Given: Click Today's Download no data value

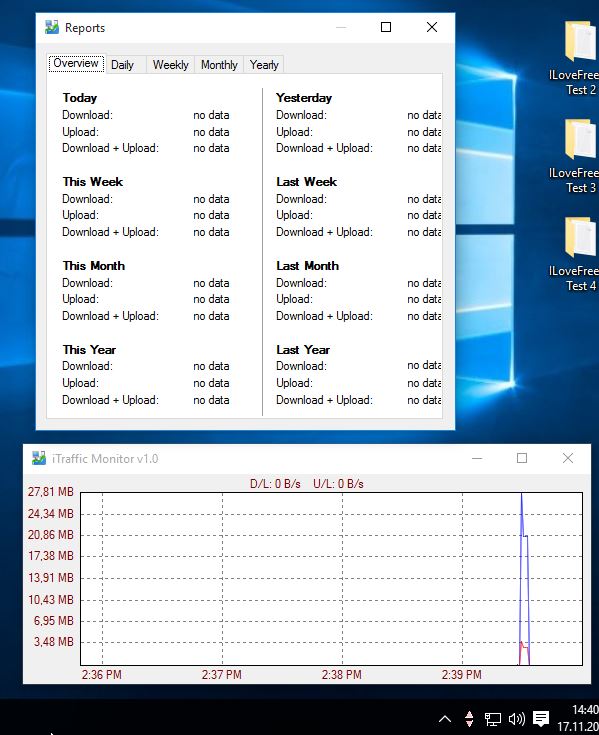Looking at the screenshot, I should (211, 115).
